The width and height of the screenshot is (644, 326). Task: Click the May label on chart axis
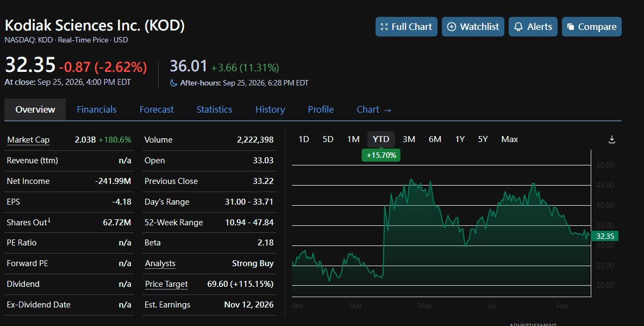point(425,305)
